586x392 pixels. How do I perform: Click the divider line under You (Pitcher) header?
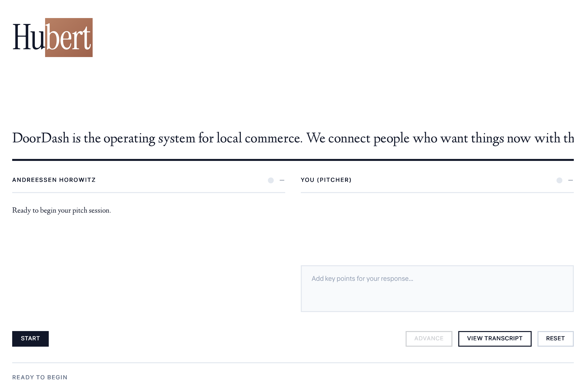point(437,193)
